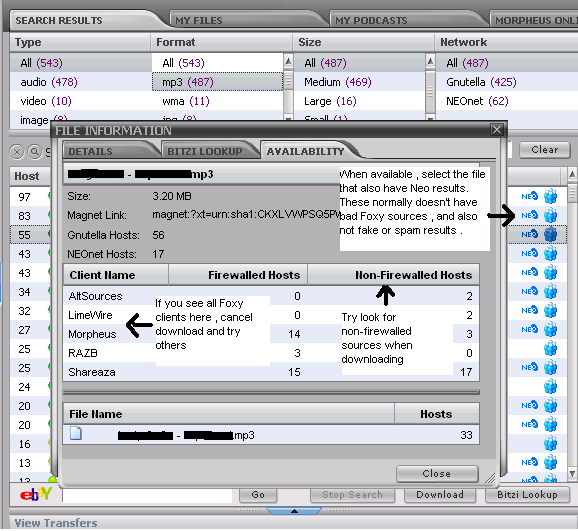Select Large (16) in Size filter
The image size is (578, 531).
(x=359, y=101)
